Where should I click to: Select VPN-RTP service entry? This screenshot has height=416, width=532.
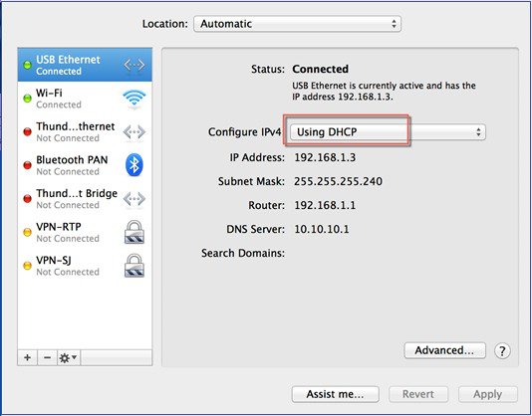85,232
